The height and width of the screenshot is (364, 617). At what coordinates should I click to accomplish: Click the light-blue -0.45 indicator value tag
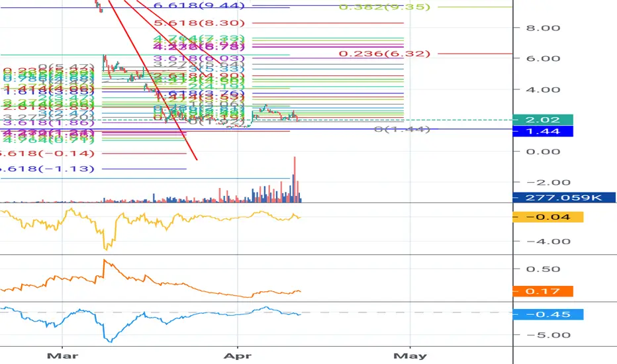click(548, 314)
